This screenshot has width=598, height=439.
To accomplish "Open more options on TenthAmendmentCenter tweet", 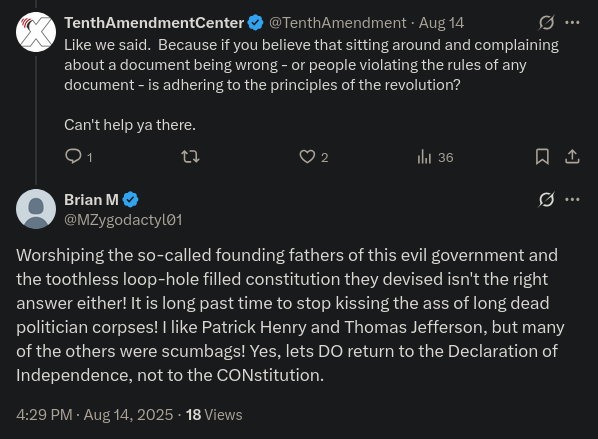I will coord(572,23).
